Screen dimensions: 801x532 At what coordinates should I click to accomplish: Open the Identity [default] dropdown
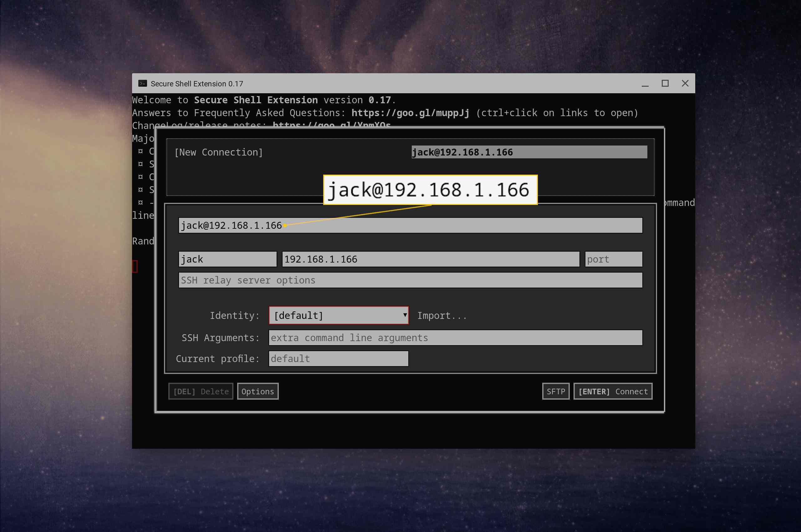(x=339, y=315)
